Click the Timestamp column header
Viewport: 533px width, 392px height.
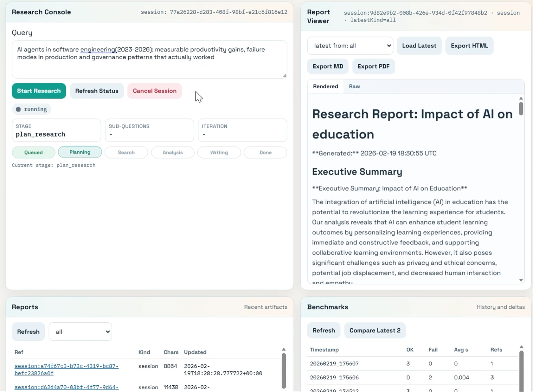tap(324, 350)
